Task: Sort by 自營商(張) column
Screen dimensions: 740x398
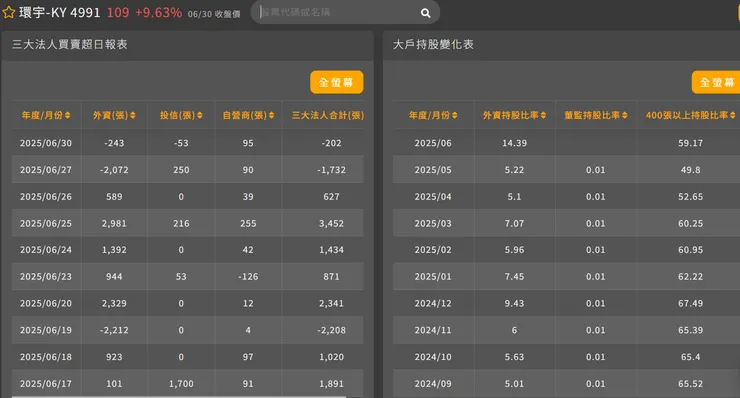Action: coord(248,115)
